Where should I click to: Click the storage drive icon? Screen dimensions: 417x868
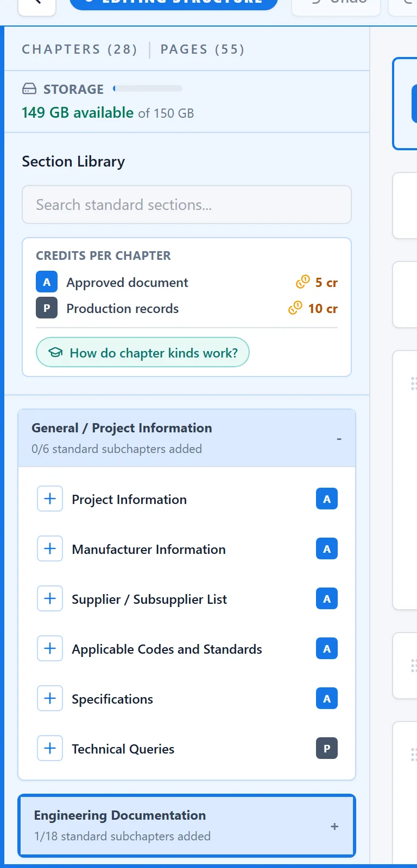click(x=29, y=89)
